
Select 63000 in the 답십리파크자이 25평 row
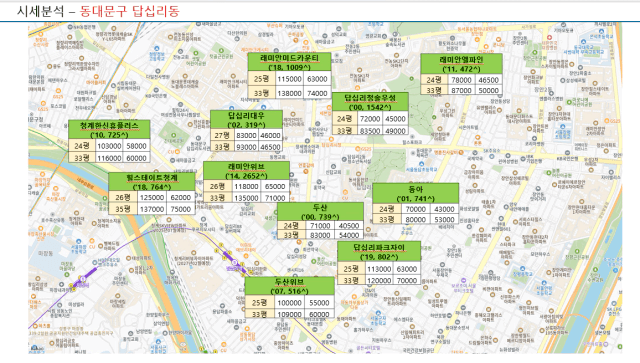click(407, 269)
